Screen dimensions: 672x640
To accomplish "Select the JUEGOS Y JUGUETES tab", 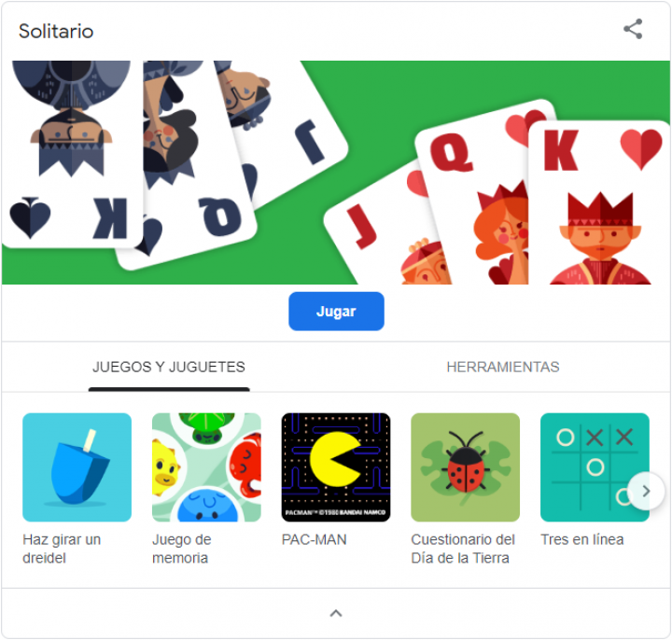I will point(169,368).
